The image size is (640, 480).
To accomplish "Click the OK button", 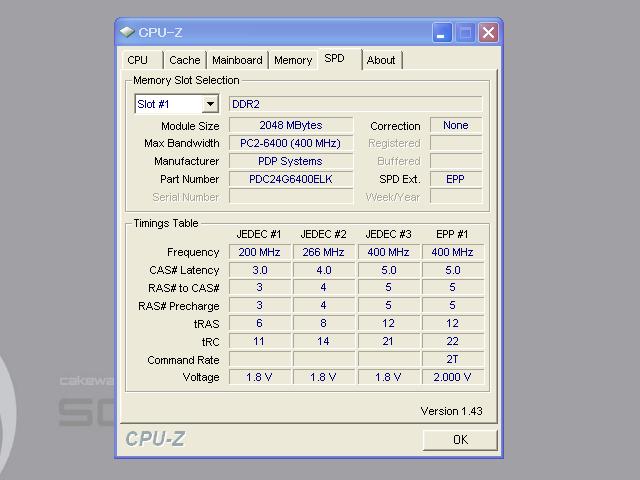I will tap(460, 440).
